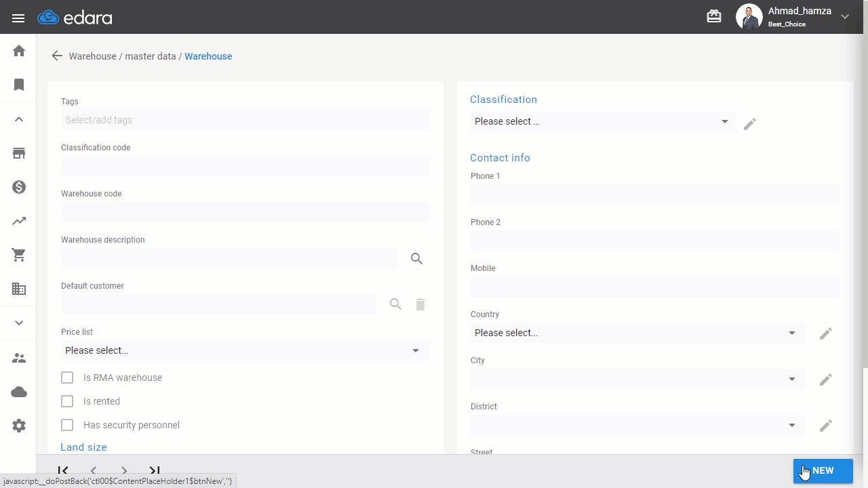The height and width of the screenshot is (488, 868).
Task: Click the edara cloud logo
Action: 75,18
